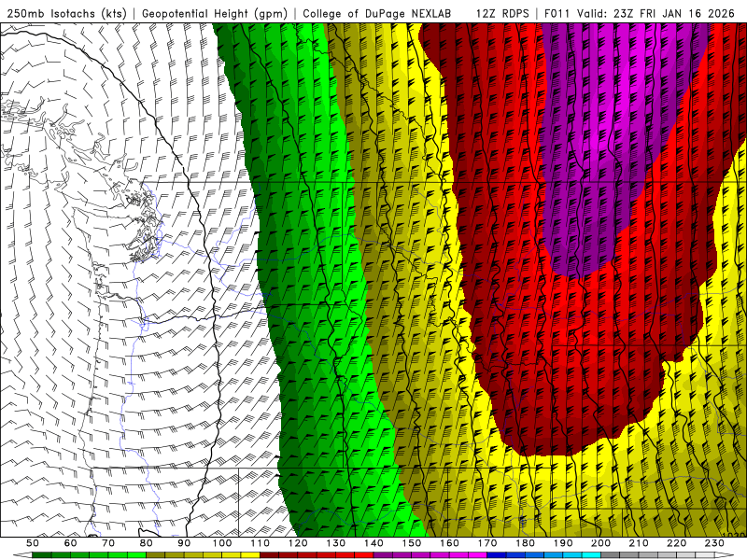Click the '12Z RDPS' model run label
The width and height of the screenshot is (747, 560).
pos(502,13)
